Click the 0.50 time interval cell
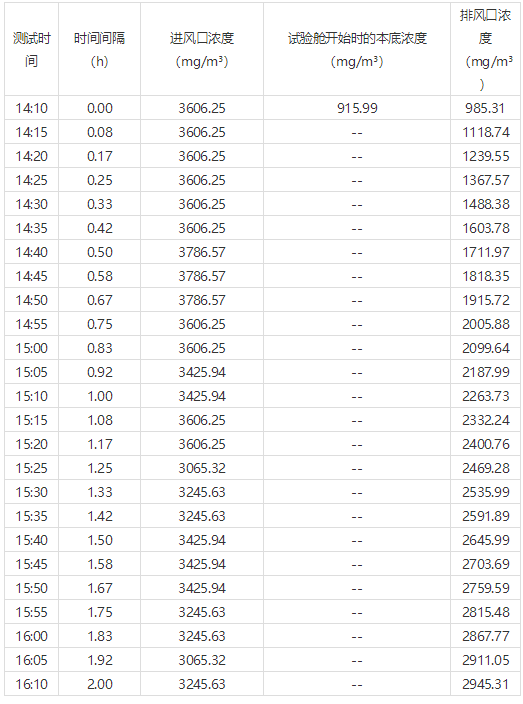523x704 pixels. point(99,252)
